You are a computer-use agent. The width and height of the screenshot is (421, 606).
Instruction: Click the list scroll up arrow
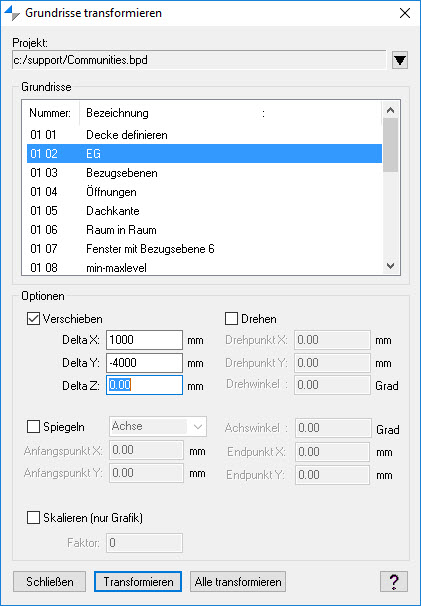[x=390, y=110]
